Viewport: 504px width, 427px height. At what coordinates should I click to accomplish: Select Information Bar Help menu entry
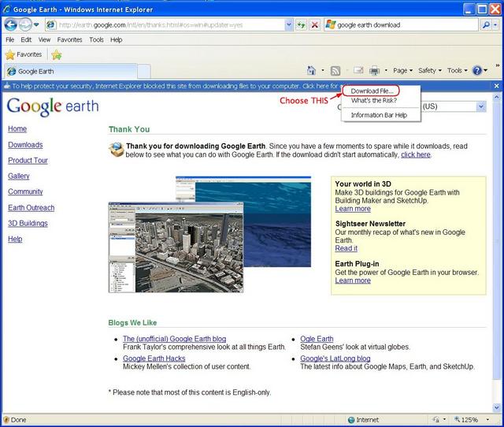coord(379,115)
